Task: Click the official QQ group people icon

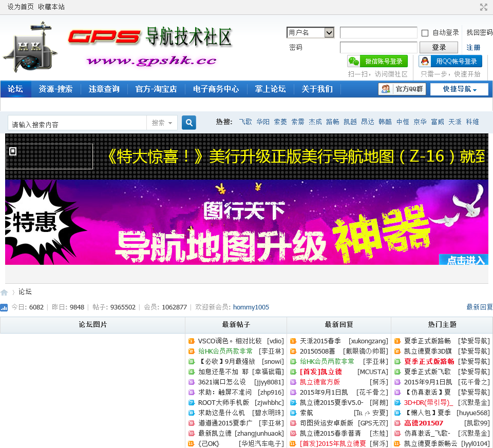Action: (386, 89)
